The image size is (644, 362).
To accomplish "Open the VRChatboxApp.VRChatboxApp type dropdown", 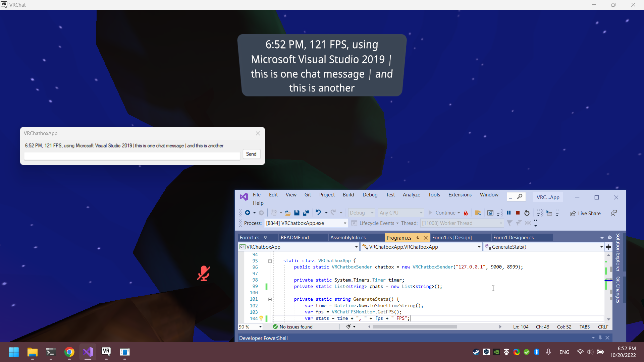I will pos(479,247).
